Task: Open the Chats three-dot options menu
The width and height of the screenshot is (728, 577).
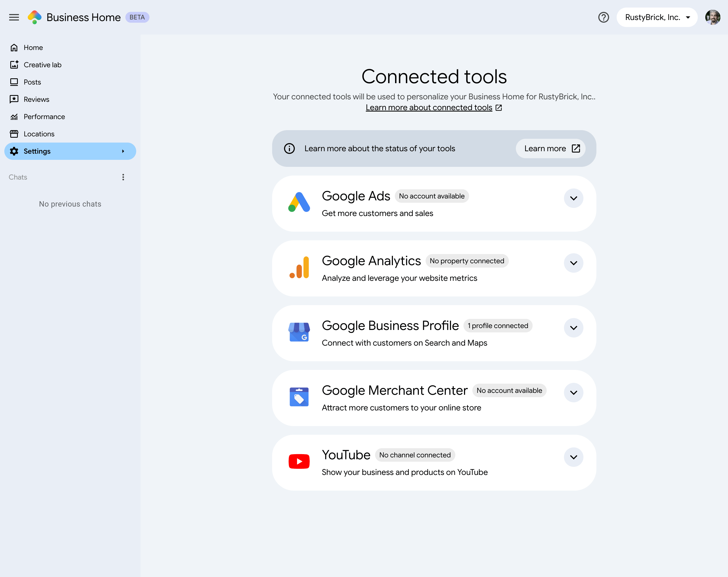Action: coord(123,177)
